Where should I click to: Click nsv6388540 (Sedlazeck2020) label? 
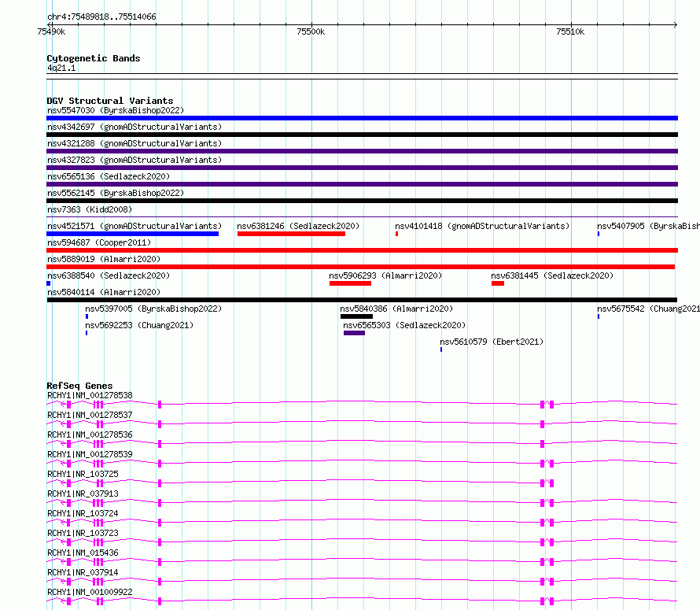[x=109, y=275]
